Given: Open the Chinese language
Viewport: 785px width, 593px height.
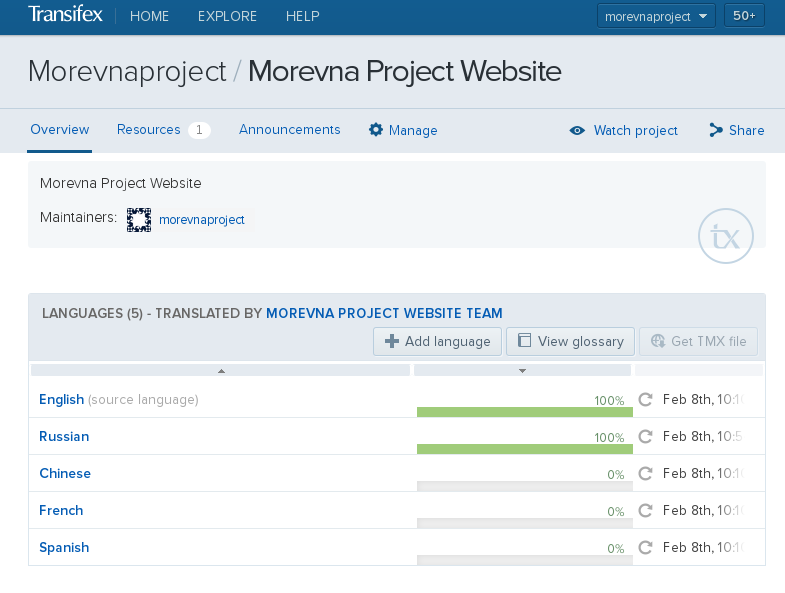Looking at the screenshot, I should tap(65, 474).
